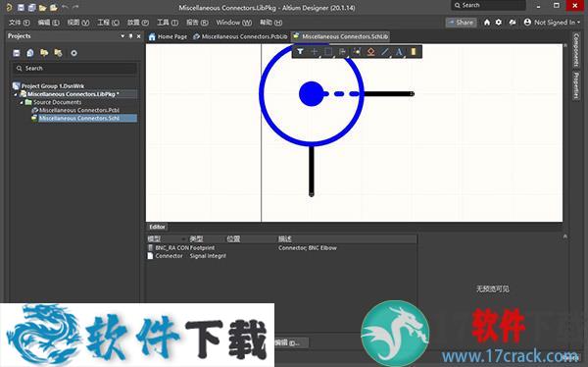Pin the Projects panel
The image size is (588, 367).
[130, 36]
